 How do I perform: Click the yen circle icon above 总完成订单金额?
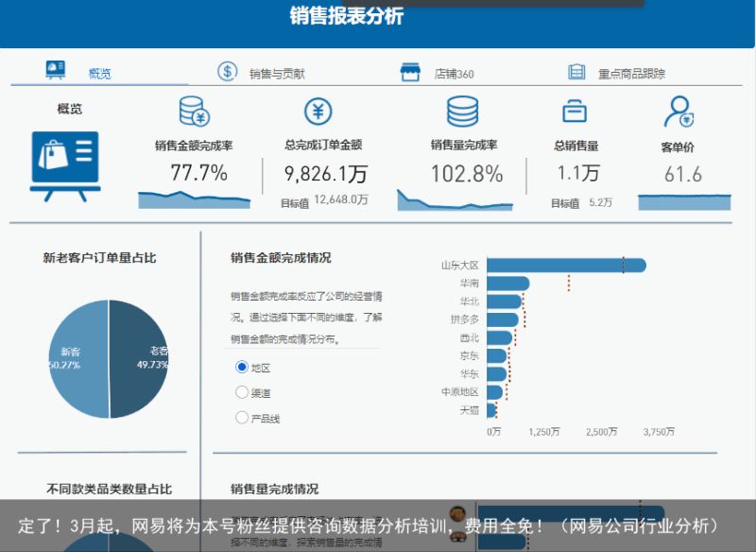[318, 111]
